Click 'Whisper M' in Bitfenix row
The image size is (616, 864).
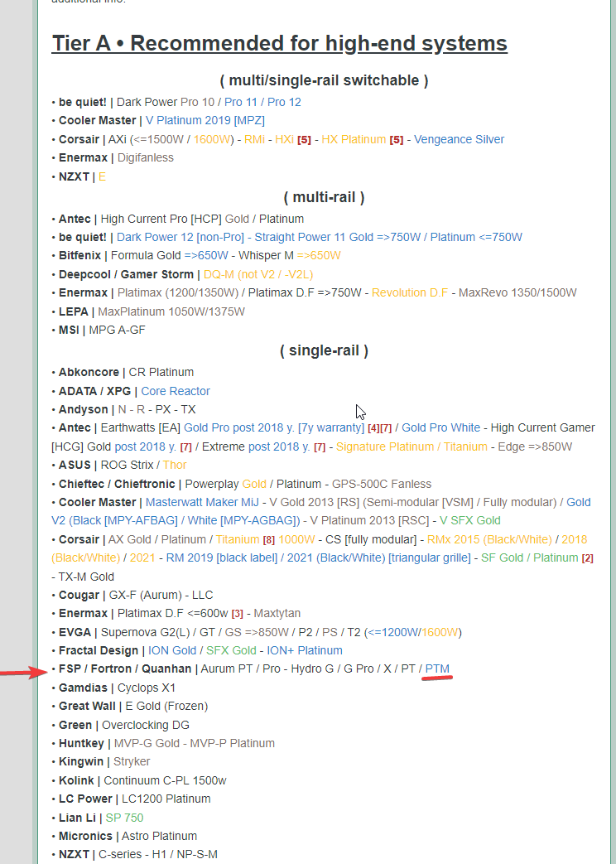coord(267,255)
